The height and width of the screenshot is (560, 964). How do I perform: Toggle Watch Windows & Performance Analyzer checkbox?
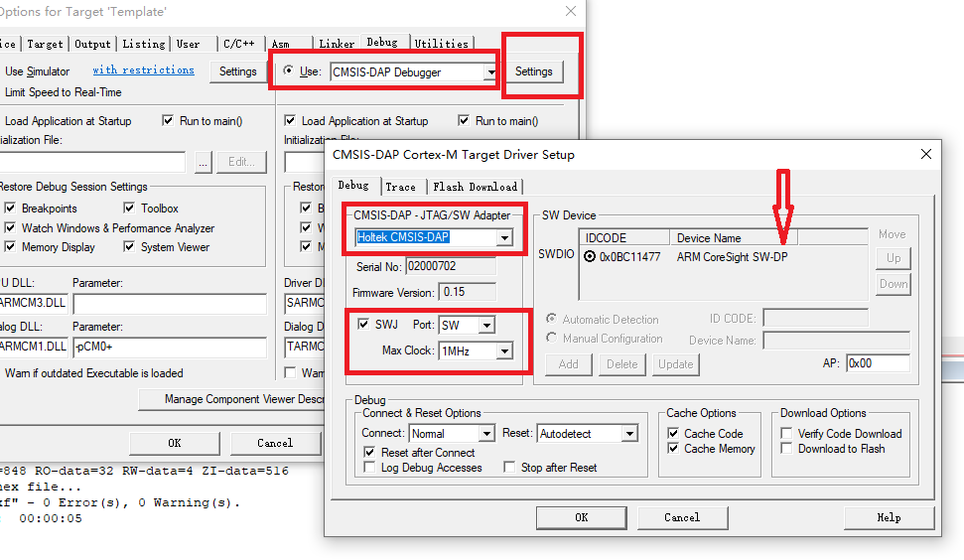point(10,227)
